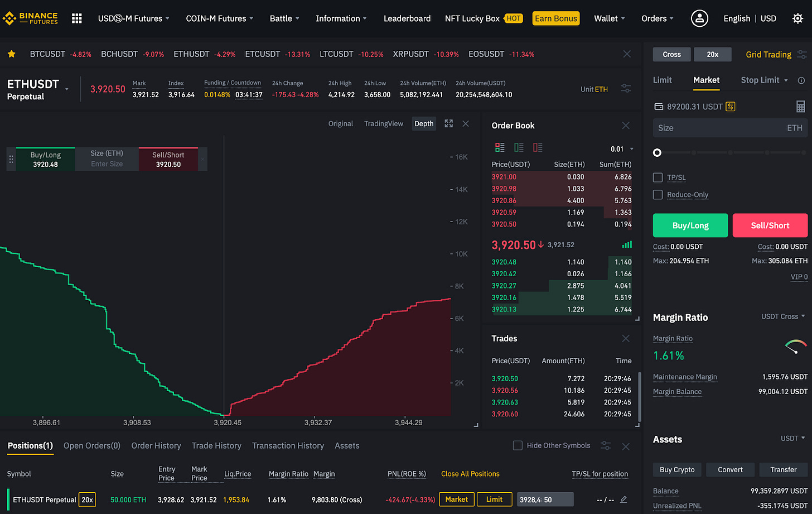This screenshot has height=514, width=812.
Task: Switch chart to Original view
Action: pyautogui.click(x=341, y=123)
